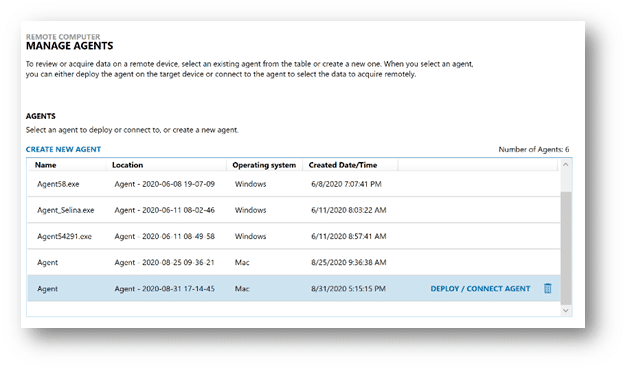Delete the selected agent with trash icon
Screen dimensions: 627x370
tap(547, 288)
